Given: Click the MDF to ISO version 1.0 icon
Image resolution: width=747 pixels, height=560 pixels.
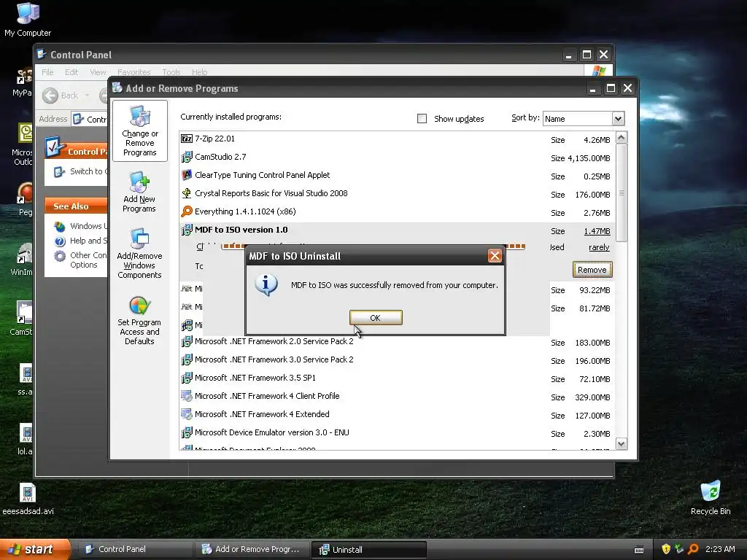Looking at the screenshot, I should click(187, 230).
